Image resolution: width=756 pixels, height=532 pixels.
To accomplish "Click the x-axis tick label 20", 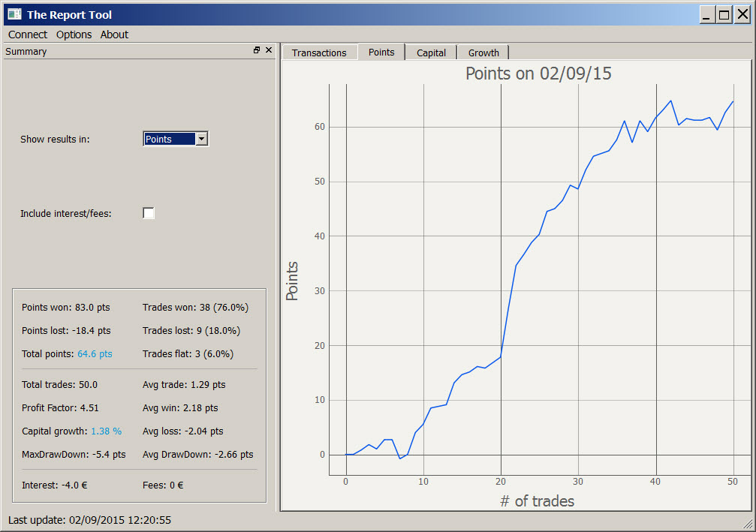I will coord(501,482).
